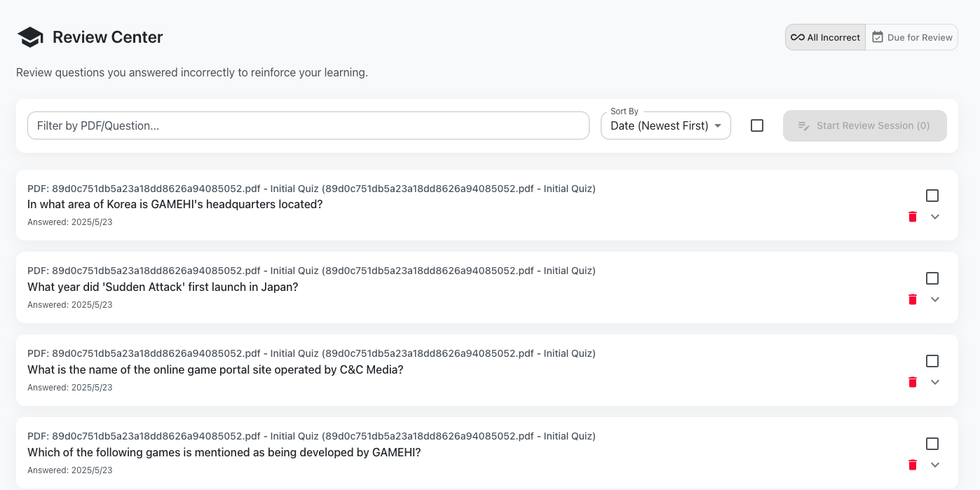Expand the 'Sudden Attack' question details
This screenshot has width=980, height=490.
tap(934, 299)
